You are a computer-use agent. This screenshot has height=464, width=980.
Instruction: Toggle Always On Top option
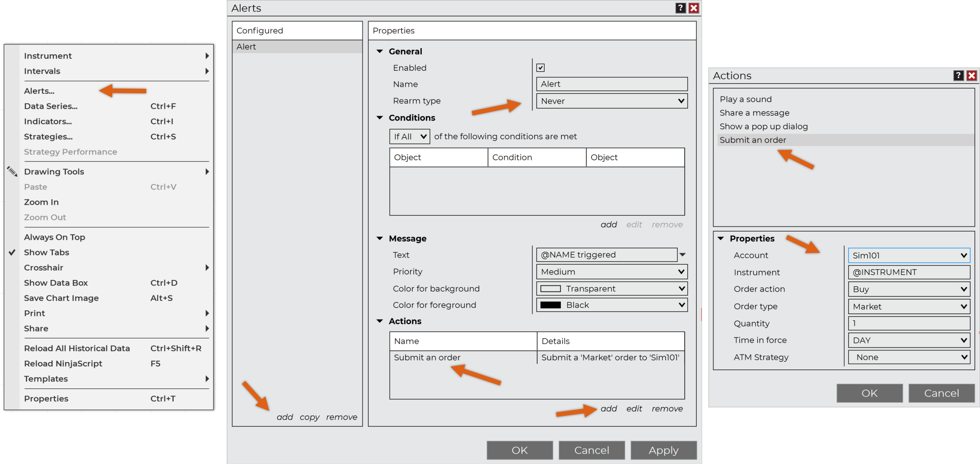coord(54,237)
